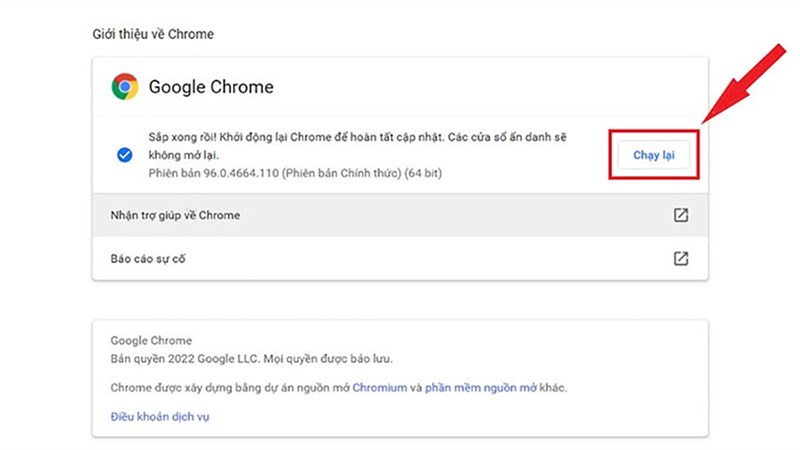This screenshot has width=800, height=450.
Task: Open external link icon for Nhận trợ giúp về Chrome
Action: coord(681,215)
